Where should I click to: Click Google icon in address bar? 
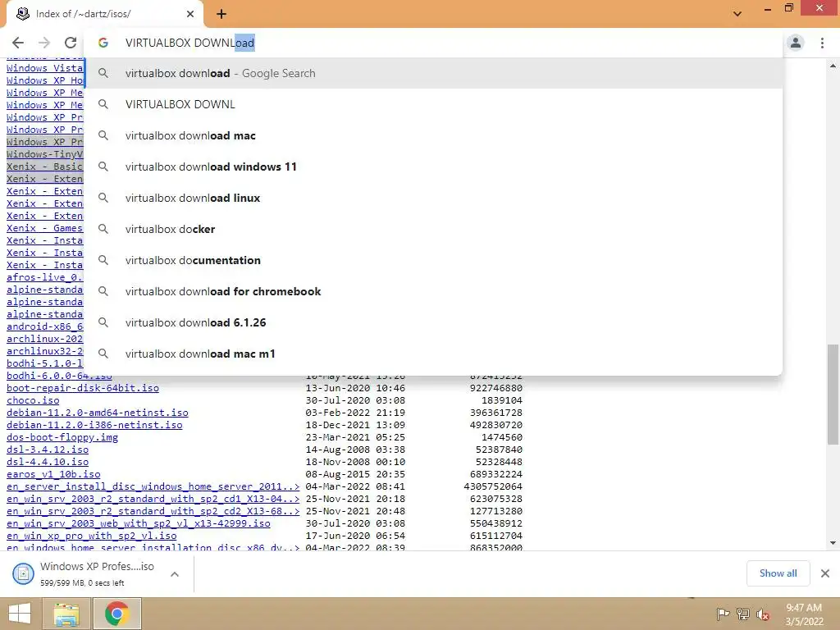pyautogui.click(x=103, y=43)
